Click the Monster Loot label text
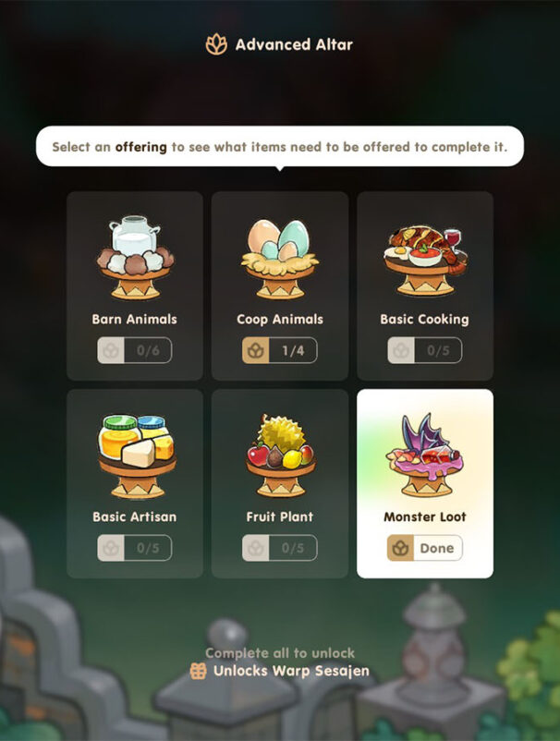560x741 pixels. pyautogui.click(x=425, y=517)
